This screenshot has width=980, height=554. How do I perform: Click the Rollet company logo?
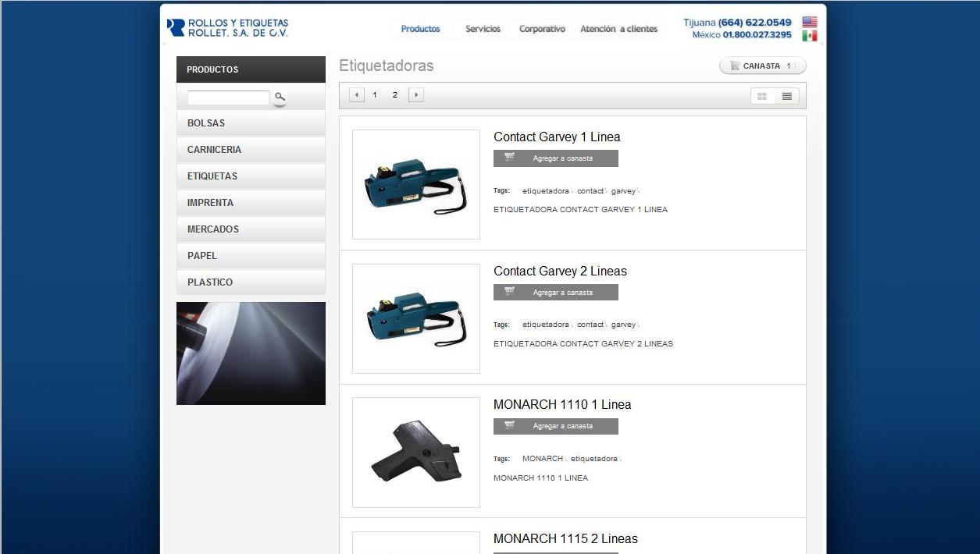pyautogui.click(x=228, y=28)
